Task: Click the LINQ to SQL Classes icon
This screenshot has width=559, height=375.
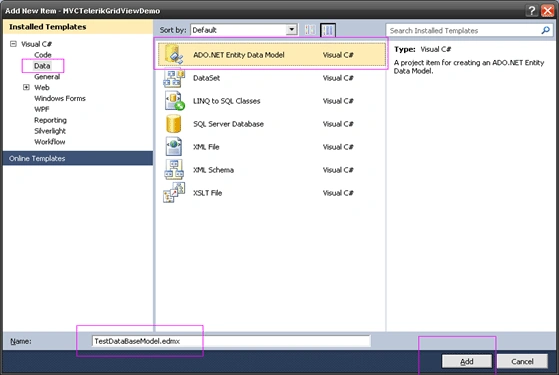Action: tap(174, 101)
